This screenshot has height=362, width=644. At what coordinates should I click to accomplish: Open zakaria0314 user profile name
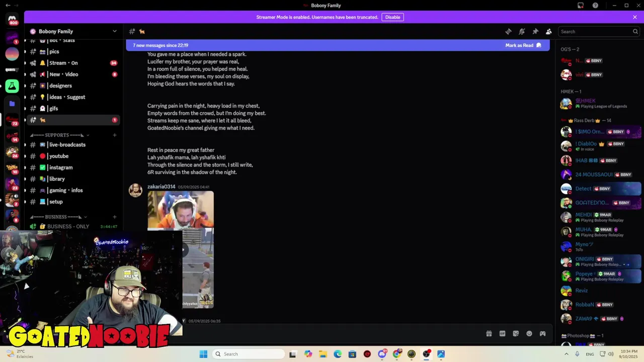161,187
